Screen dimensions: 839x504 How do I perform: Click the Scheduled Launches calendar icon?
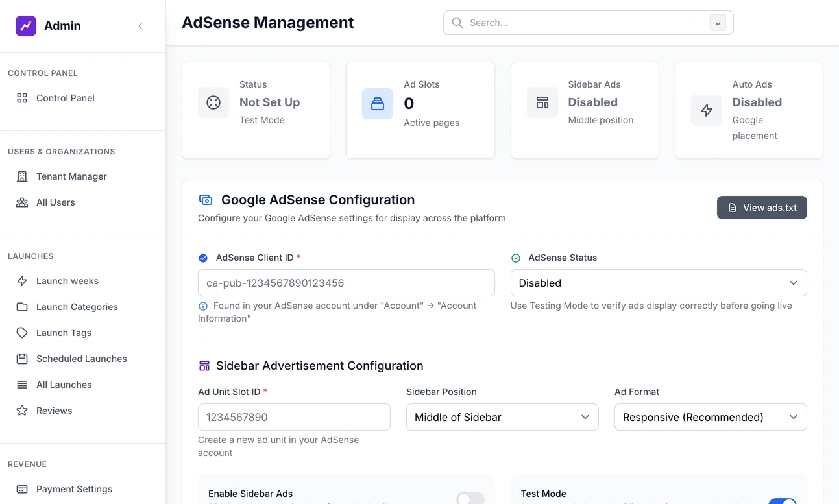point(22,359)
